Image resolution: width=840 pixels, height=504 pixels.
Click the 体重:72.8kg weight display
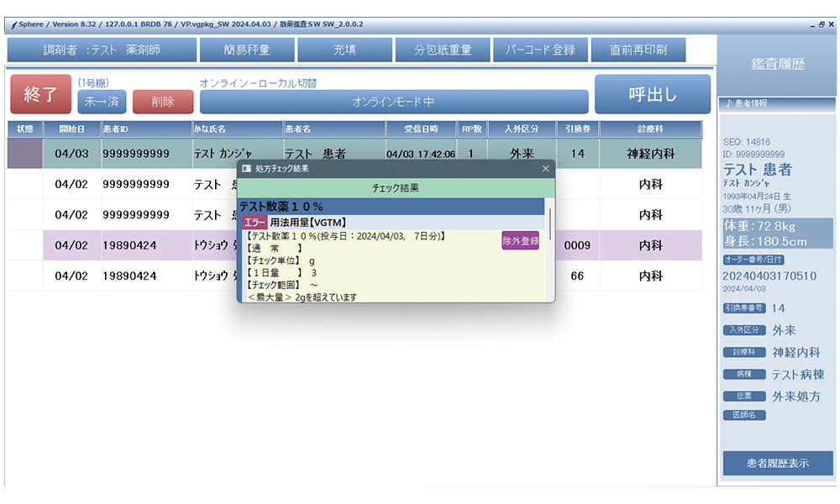coord(759,226)
